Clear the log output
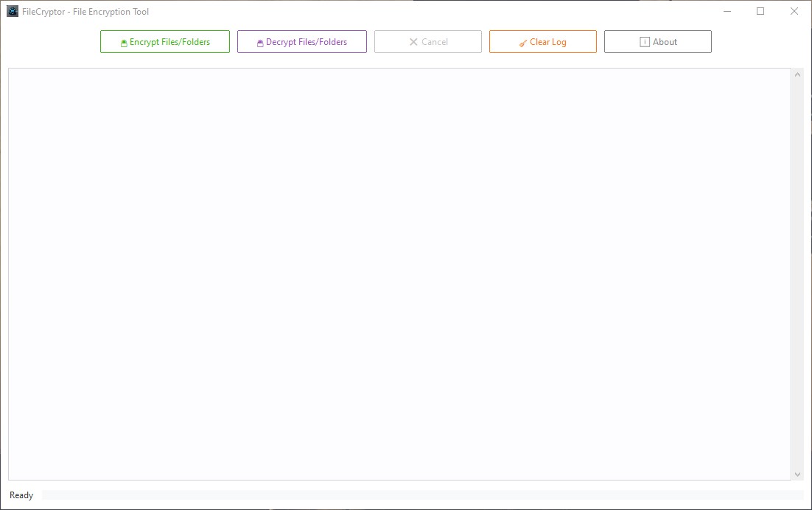The image size is (812, 510). [x=543, y=42]
